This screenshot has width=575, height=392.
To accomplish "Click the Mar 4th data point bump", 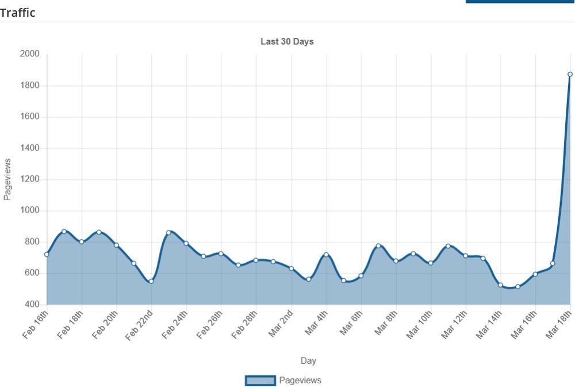I will pos(327,255).
